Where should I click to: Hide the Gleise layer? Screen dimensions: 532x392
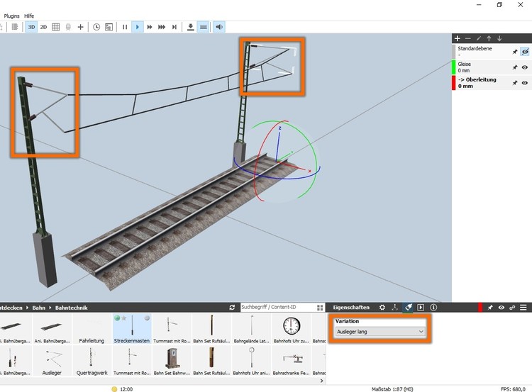click(x=525, y=67)
